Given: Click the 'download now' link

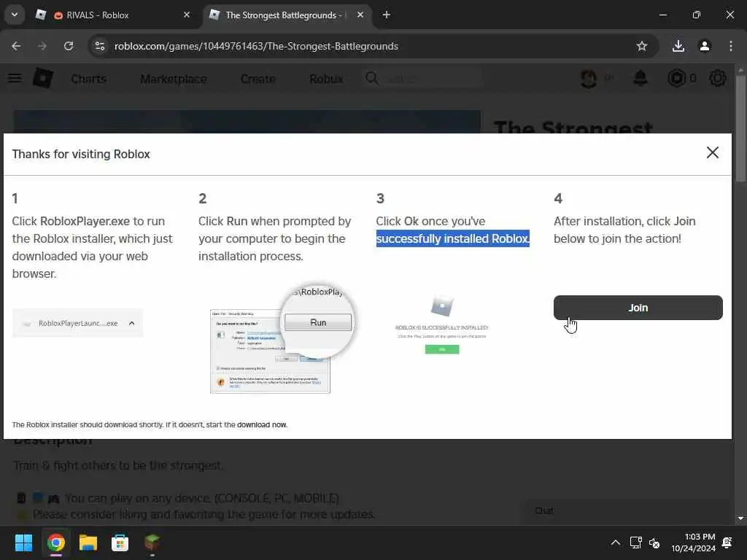Looking at the screenshot, I should coord(262,425).
